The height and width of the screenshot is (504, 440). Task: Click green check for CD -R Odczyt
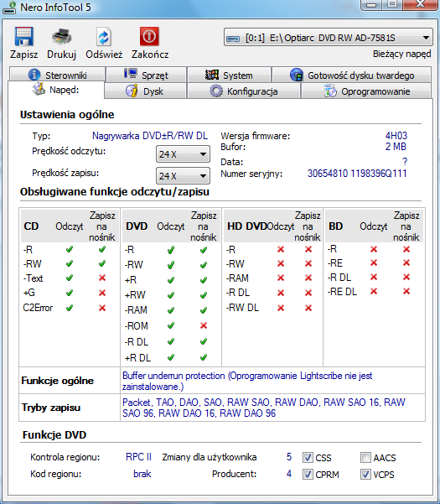click(70, 249)
